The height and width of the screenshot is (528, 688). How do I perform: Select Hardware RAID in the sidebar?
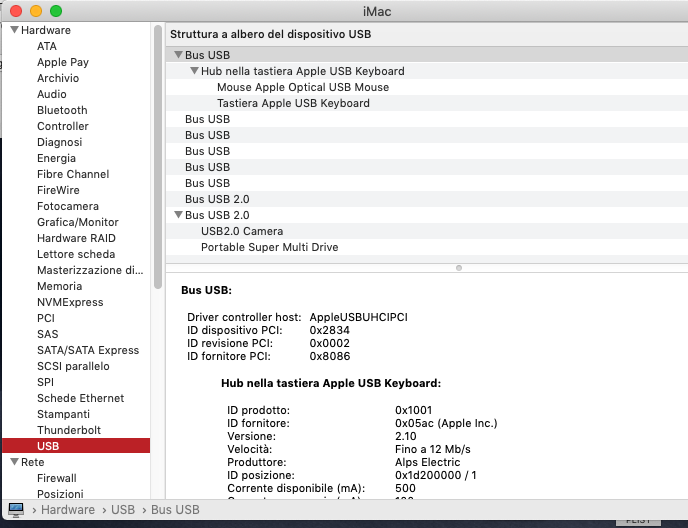[76, 238]
